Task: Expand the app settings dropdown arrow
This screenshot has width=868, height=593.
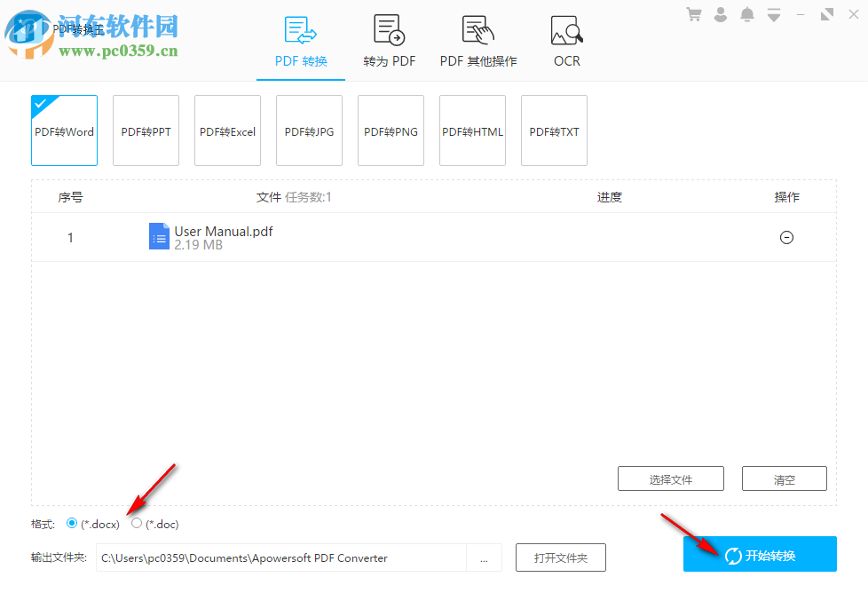Action: point(773,14)
